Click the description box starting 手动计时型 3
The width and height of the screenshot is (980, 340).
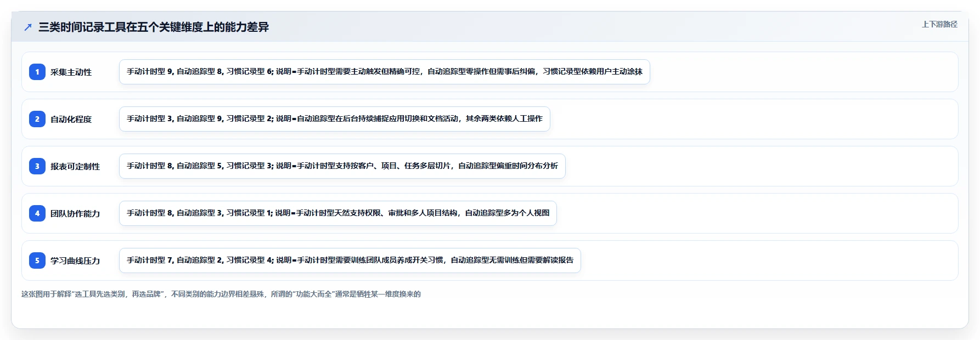335,119
